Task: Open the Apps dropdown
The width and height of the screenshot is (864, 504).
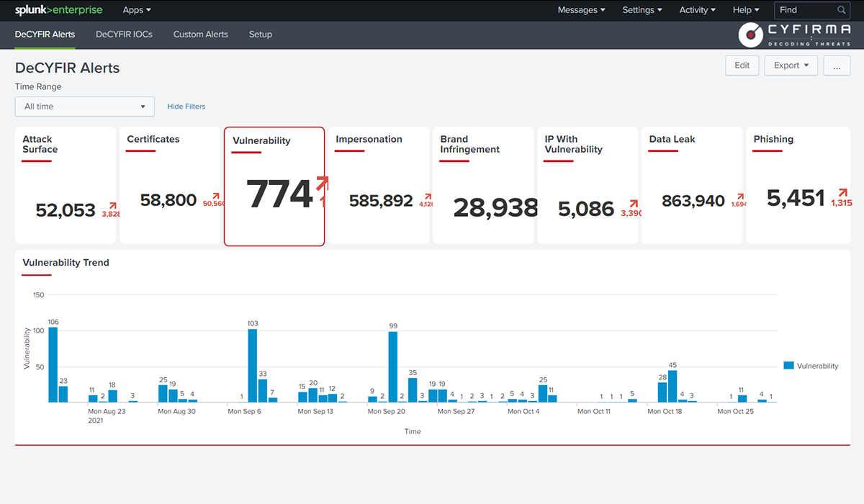Action: point(136,10)
